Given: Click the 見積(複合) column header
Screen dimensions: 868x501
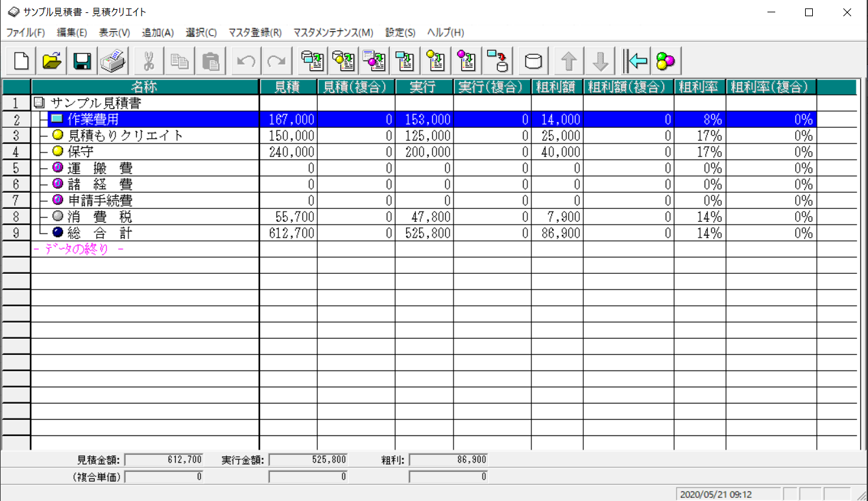Looking at the screenshot, I should tap(356, 87).
